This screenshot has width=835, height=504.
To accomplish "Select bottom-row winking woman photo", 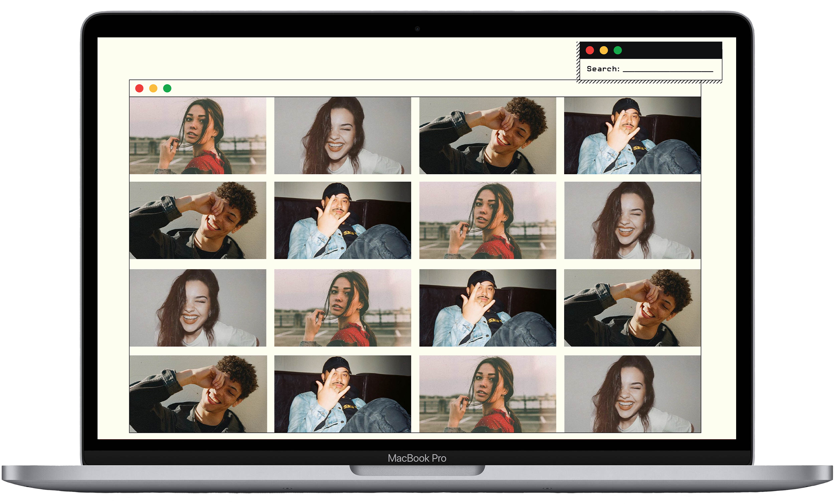I will (x=632, y=394).
